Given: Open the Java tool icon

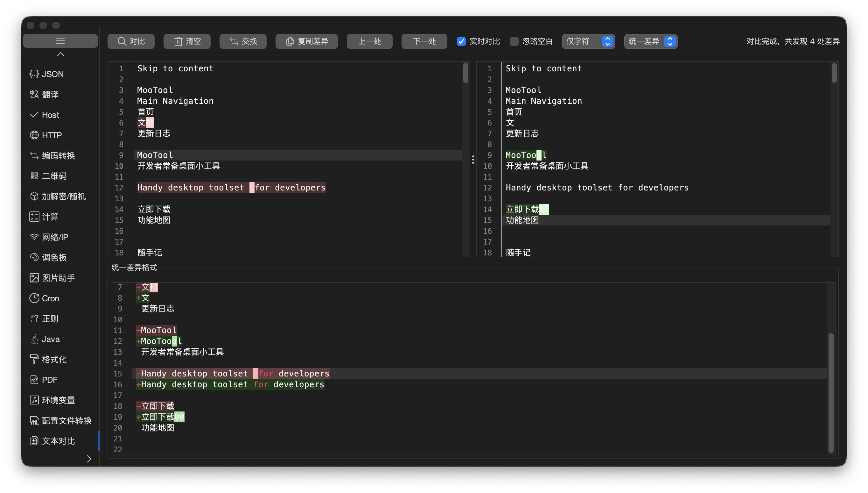Looking at the screenshot, I should pyautogui.click(x=34, y=339).
